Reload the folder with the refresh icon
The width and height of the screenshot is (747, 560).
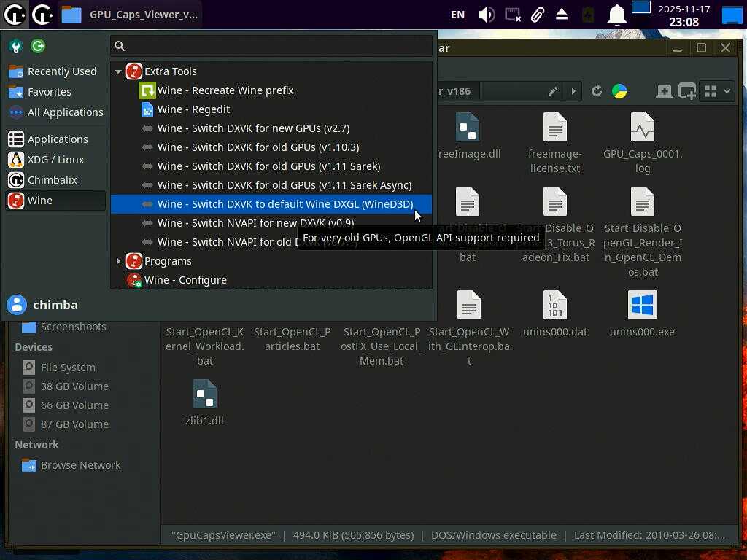coord(597,91)
